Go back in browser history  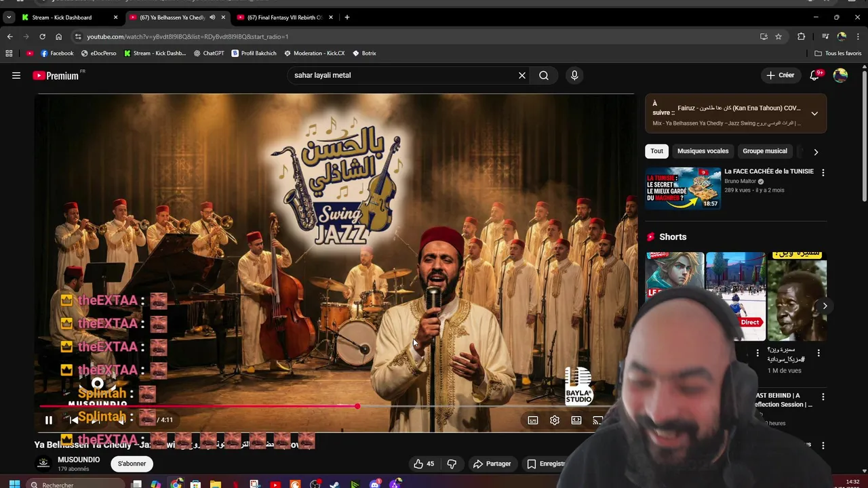pyautogui.click(x=9, y=37)
